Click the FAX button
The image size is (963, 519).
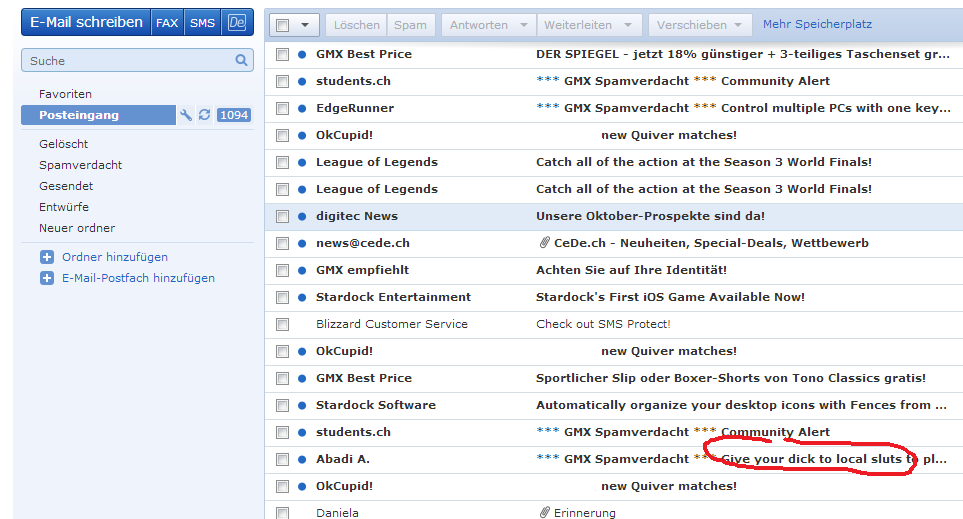pos(167,23)
